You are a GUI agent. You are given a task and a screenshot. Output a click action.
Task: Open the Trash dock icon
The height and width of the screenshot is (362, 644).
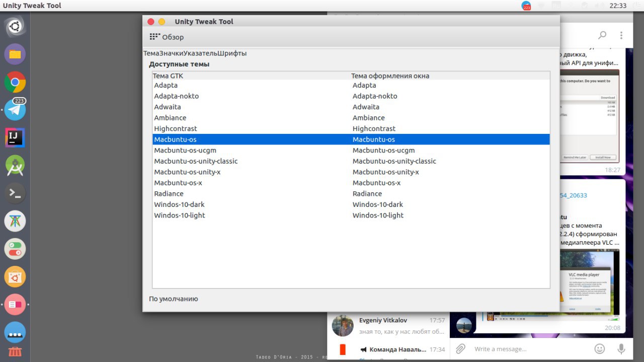tap(15, 353)
